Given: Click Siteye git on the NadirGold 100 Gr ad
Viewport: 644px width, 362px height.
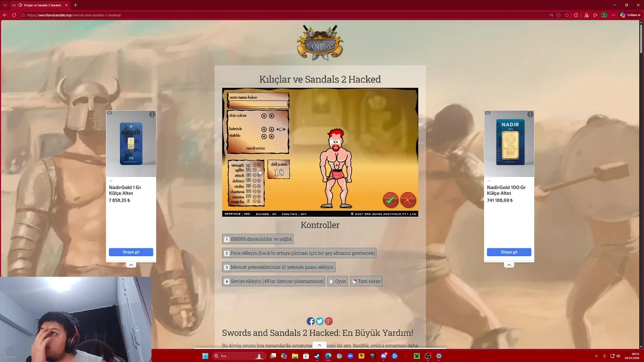Looking at the screenshot, I should coord(509,252).
